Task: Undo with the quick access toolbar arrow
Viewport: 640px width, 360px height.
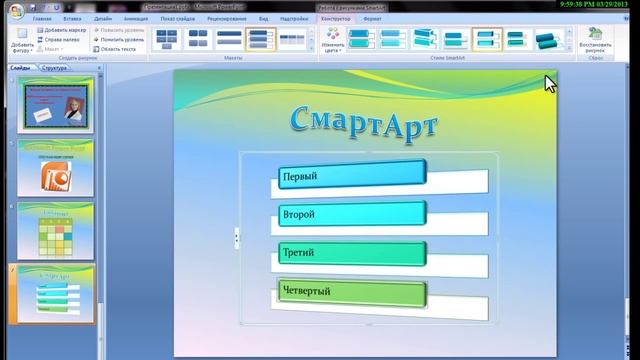Action: 44,8
